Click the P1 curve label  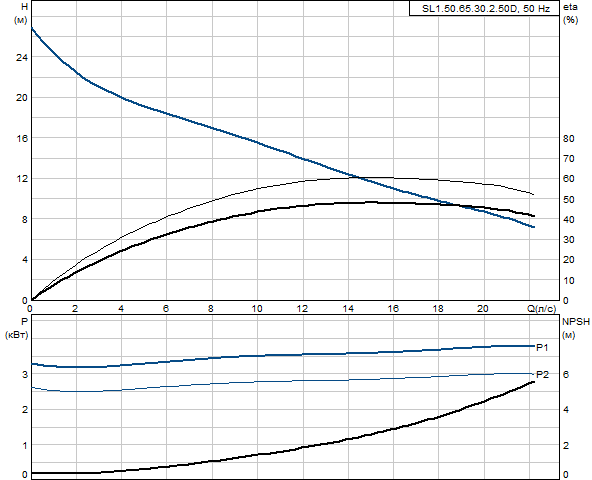pyautogui.click(x=542, y=347)
